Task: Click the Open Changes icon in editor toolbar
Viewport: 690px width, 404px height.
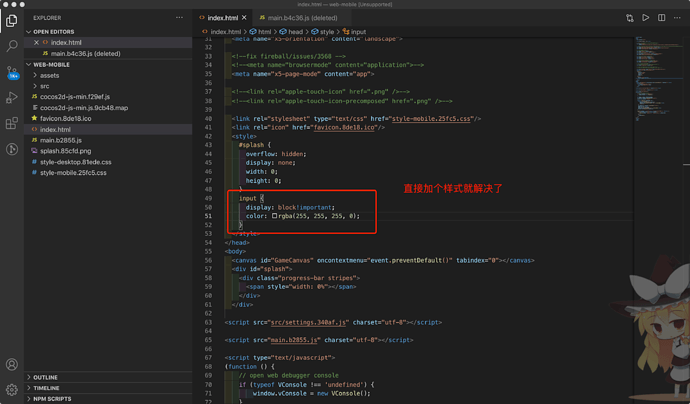Action: (x=630, y=18)
